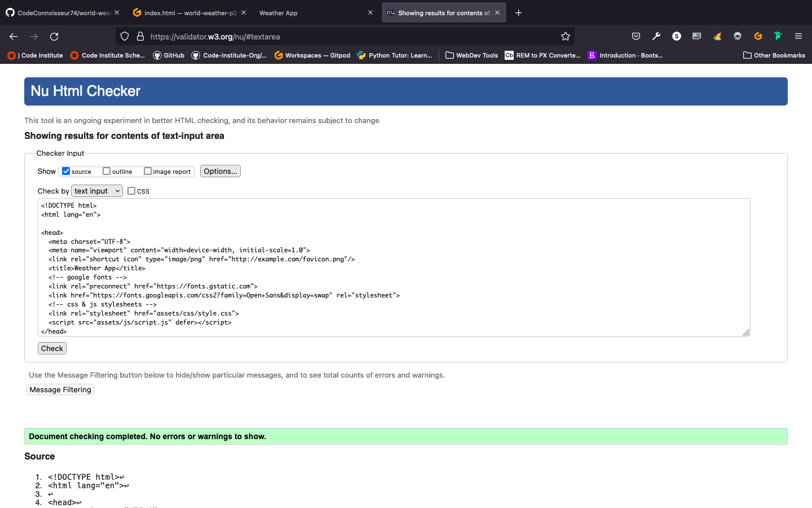Screen dimensions: 812x508
Task: Close the validator results tab
Action: coord(497,12)
